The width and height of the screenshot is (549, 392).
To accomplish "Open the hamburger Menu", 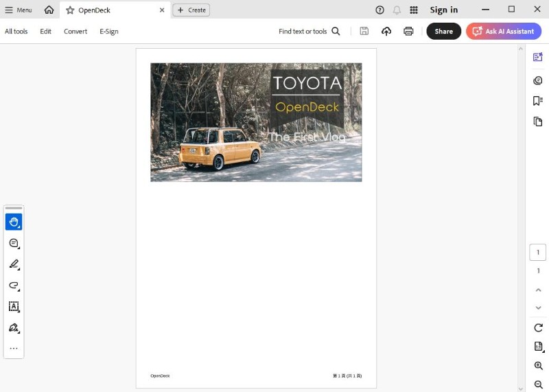I will [x=19, y=10].
